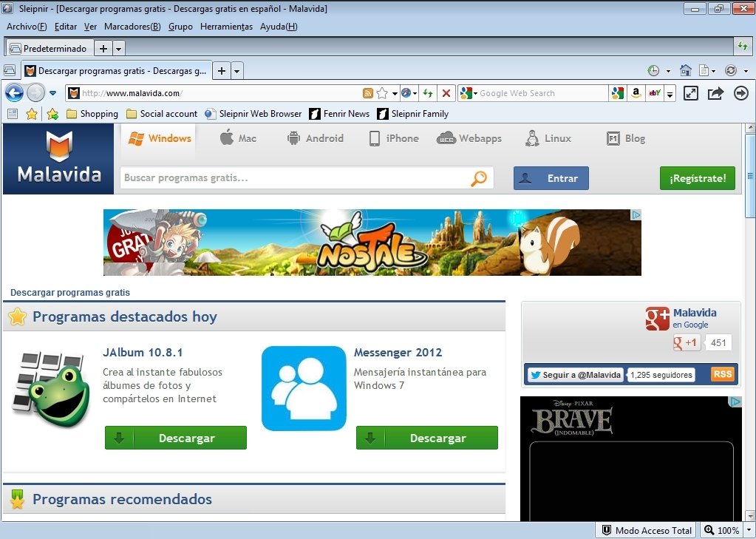Click the compass rendering engine icon
The width and height of the screenshot is (756, 539).
[x=406, y=93]
